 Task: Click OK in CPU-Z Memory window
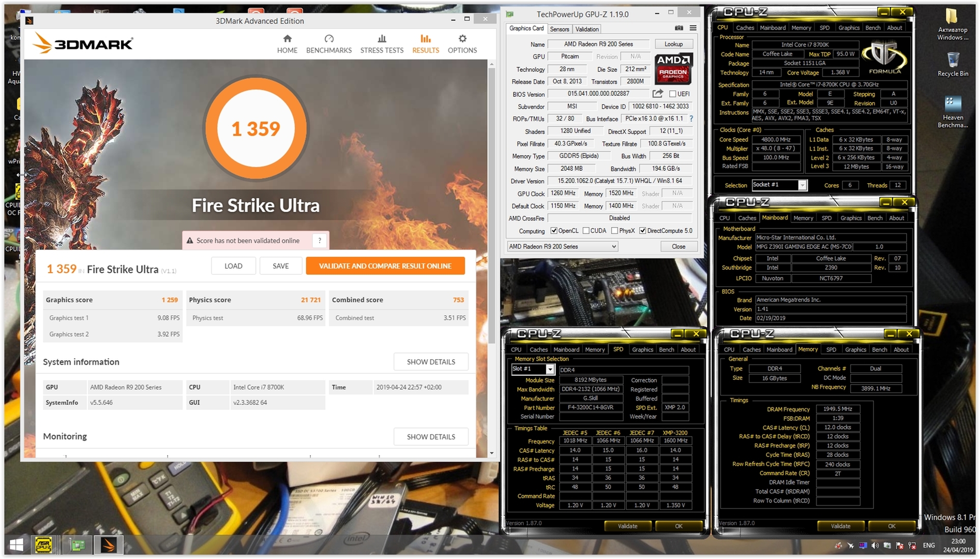[x=892, y=526]
